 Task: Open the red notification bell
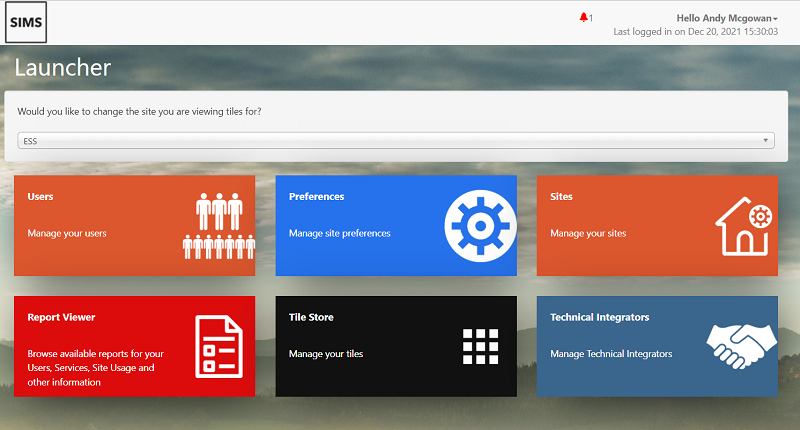tap(583, 18)
